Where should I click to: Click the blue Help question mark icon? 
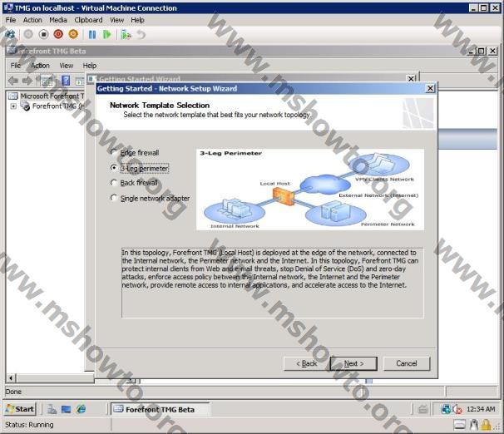[66, 81]
